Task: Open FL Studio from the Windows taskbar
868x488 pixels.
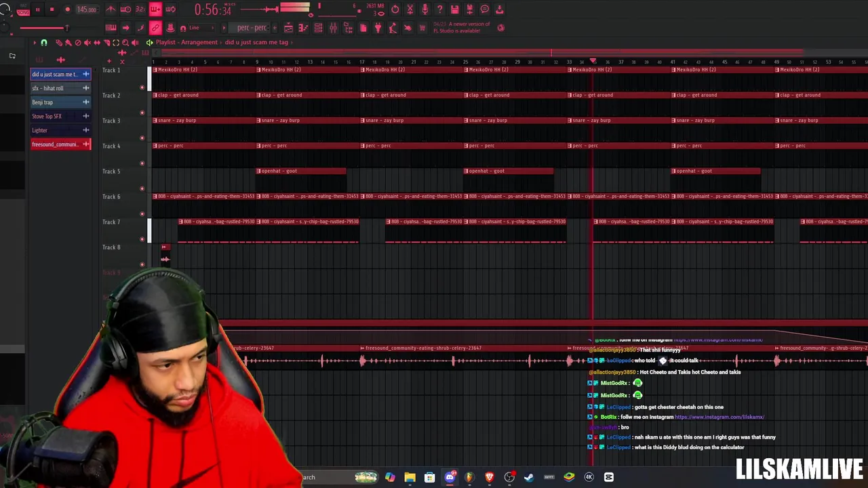Action: coord(469,477)
